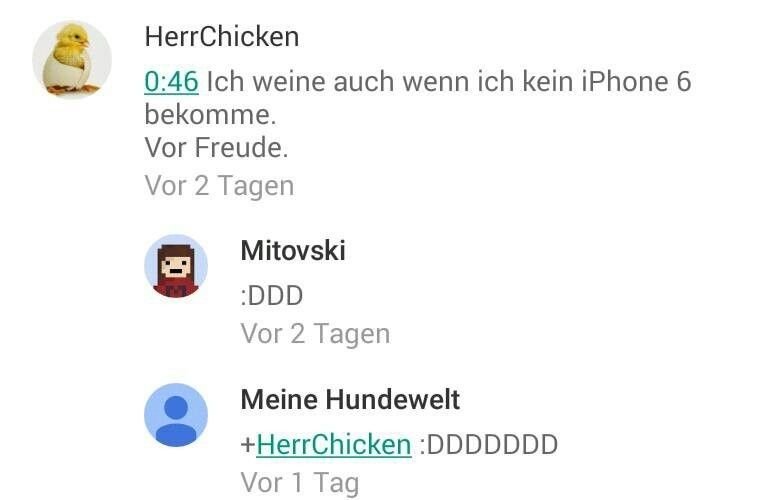Tap the red sweater in Mitovski's avatar

pyautogui.click(x=176, y=289)
